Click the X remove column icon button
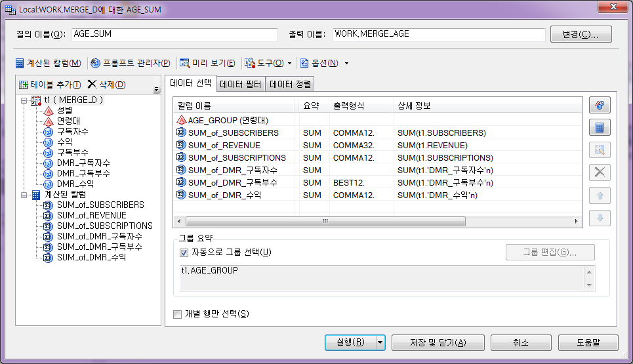633x364 pixels. point(600,172)
